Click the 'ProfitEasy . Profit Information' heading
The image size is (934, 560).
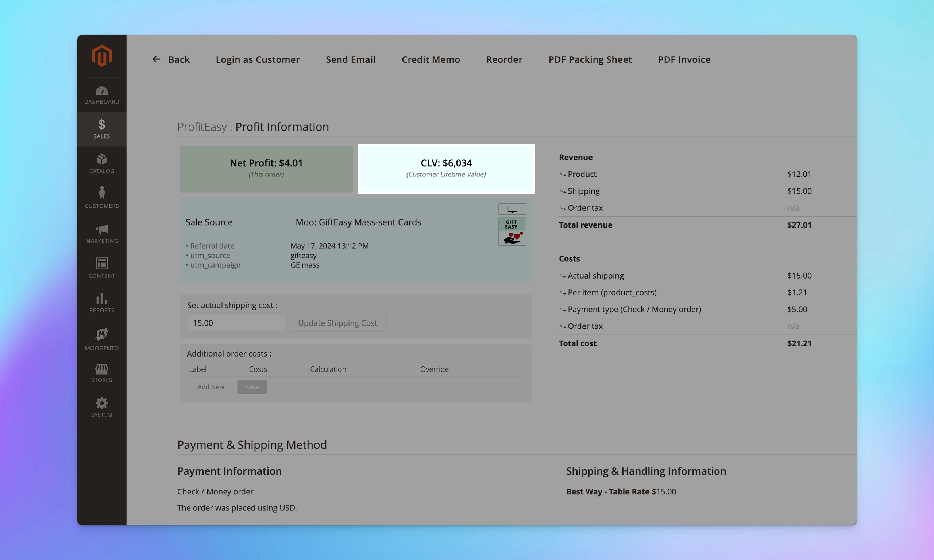[253, 127]
